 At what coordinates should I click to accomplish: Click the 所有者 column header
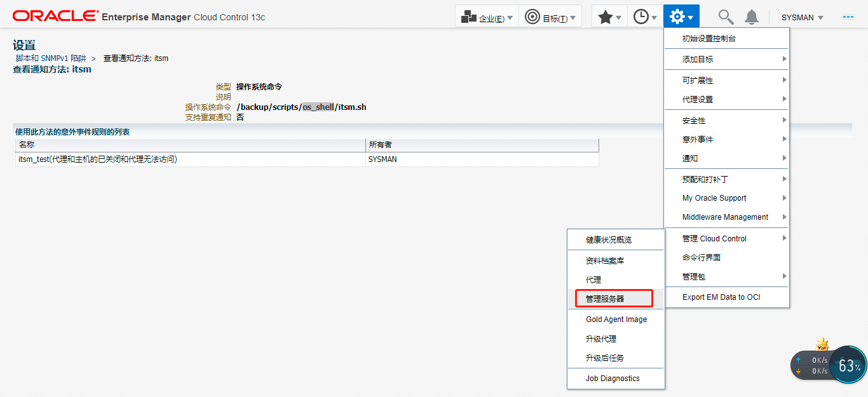482,145
